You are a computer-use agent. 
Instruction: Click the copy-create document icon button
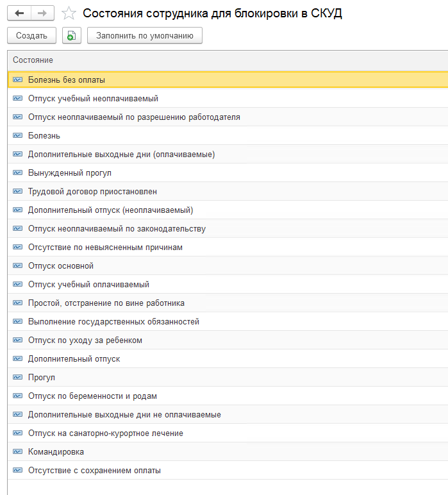click(72, 36)
